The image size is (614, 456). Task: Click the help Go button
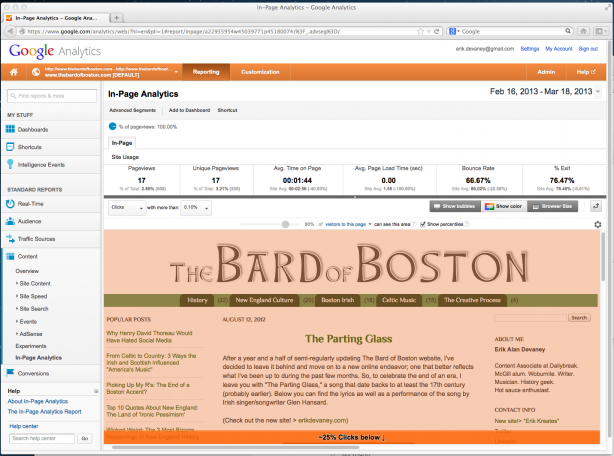[85, 438]
